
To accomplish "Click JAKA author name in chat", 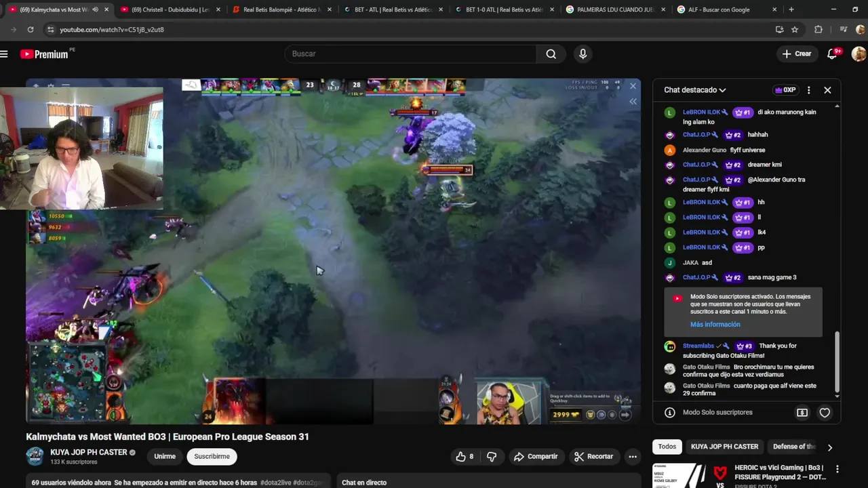I will (690, 263).
